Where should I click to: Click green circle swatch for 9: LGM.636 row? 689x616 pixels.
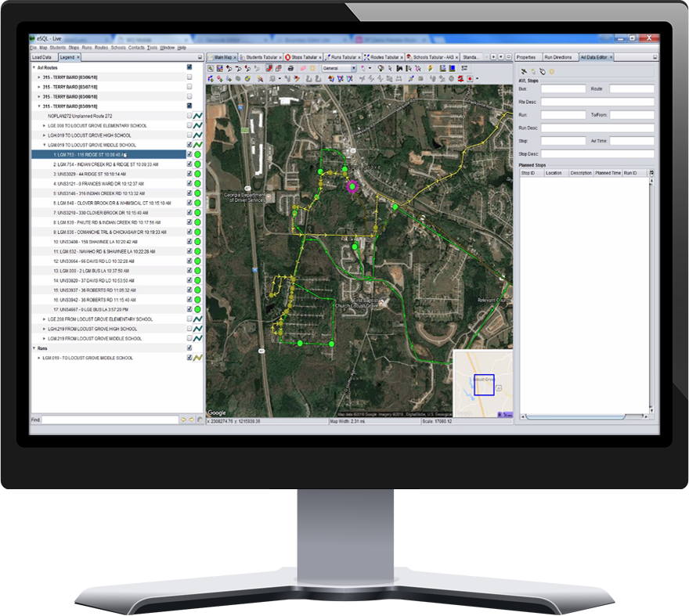coord(198,232)
